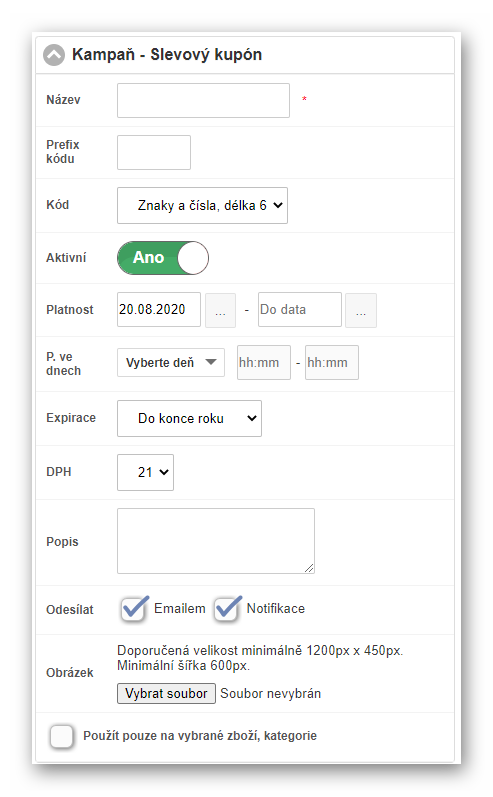The height and width of the screenshot is (797, 493).
Task: Click inside the Popis text area
Action: [216, 541]
